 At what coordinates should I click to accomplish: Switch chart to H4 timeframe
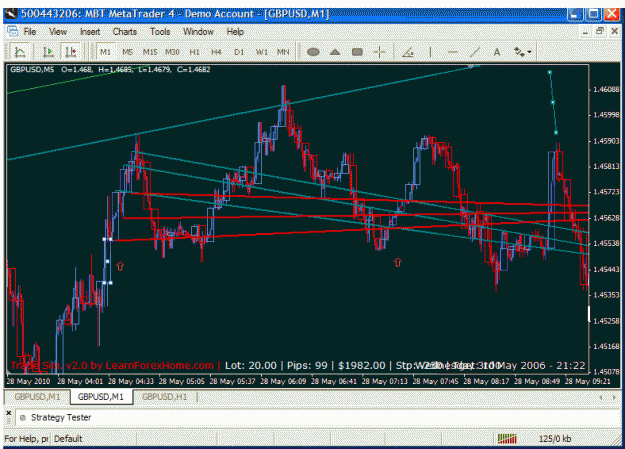(216, 52)
